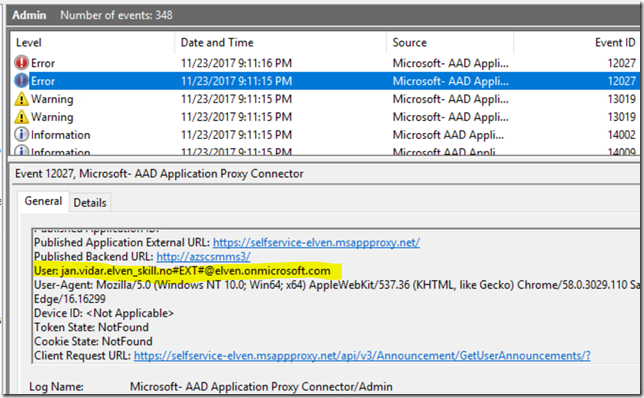Click the warning icon in first Warning row
Viewport: 644px width, 398px height.
[x=21, y=99]
